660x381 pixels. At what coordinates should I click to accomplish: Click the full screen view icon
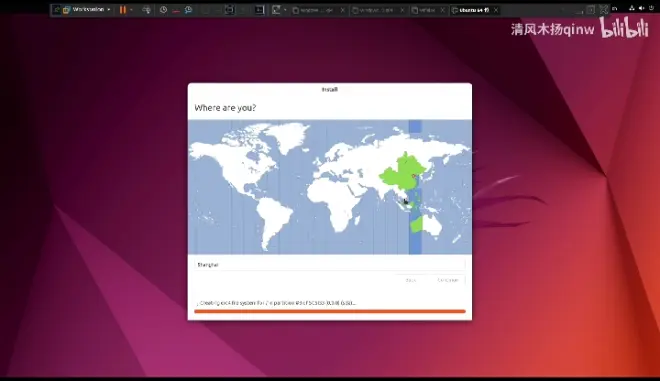[x=229, y=10]
